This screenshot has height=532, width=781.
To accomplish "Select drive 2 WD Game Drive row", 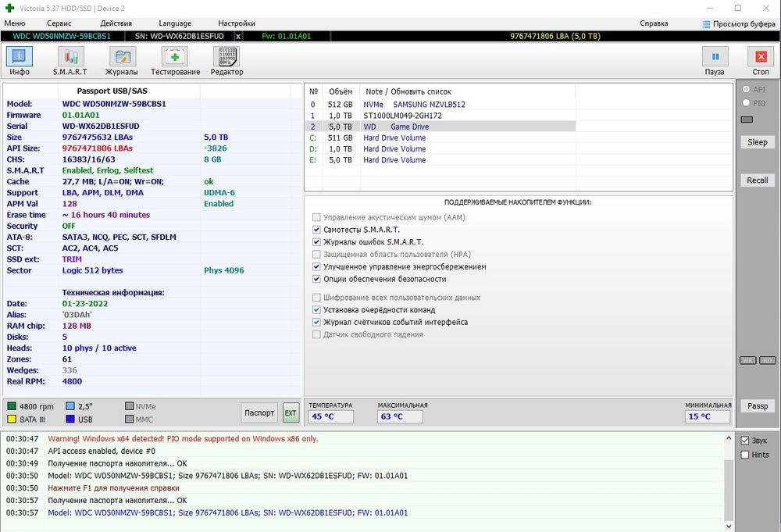I will tap(440, 127).
